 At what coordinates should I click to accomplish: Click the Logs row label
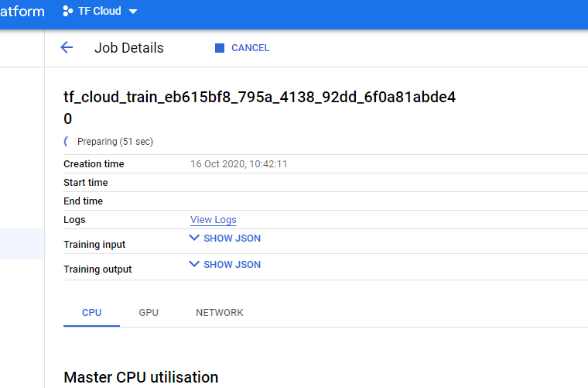(x=74, y=220)
